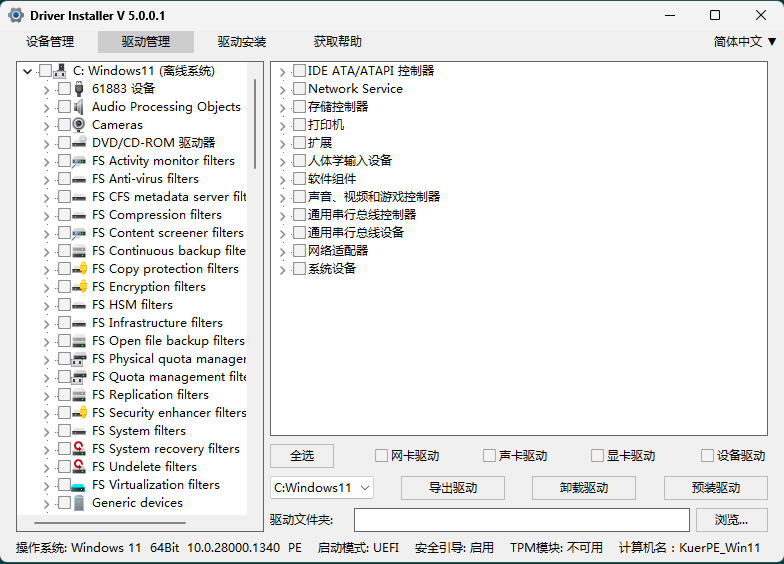Tick the 网络适配器 checkbox
784x564 pixels.
(x=299, y=250)
